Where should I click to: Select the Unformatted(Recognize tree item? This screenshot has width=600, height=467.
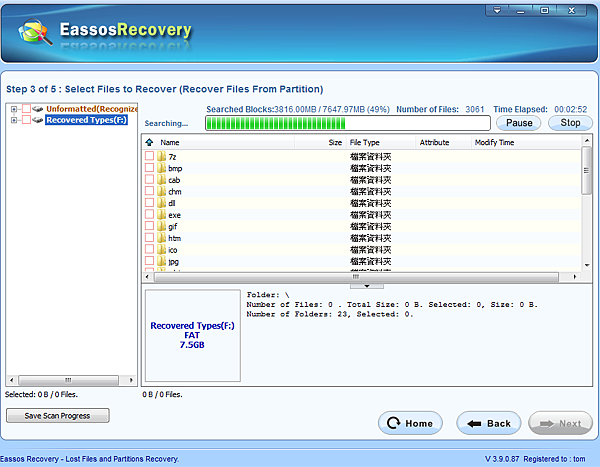coord(92,109)
